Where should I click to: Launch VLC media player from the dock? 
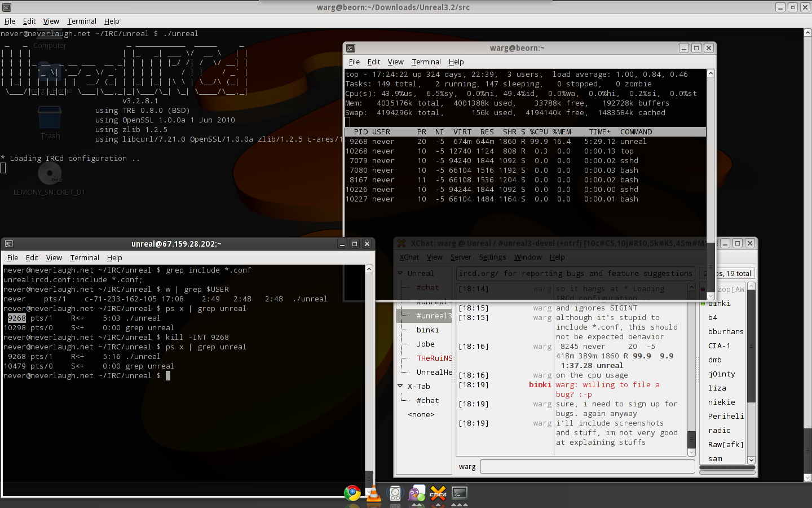point(373,494)
